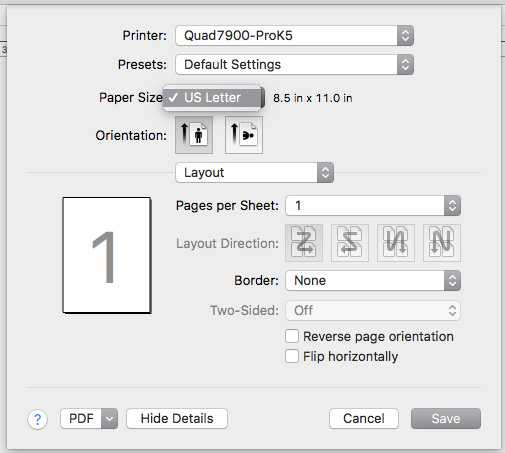The width and height of the screenshot is (505, 453).
Task: Choose S-pattern right-to-left layout direction
Action: [350, 243]
